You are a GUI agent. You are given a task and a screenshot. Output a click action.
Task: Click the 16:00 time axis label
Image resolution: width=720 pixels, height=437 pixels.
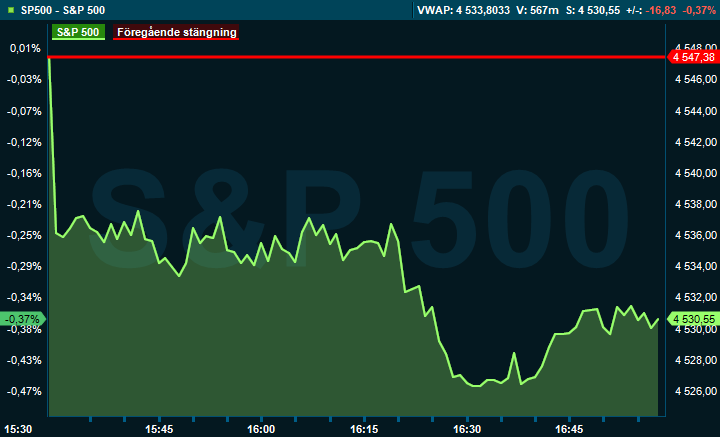pyautogui.click(x=261, y=430)
